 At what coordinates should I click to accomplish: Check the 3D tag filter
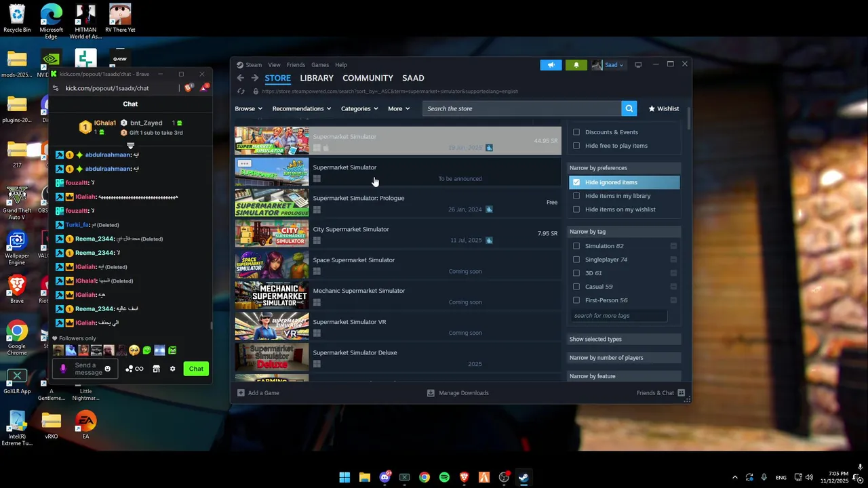click(576, 273)
